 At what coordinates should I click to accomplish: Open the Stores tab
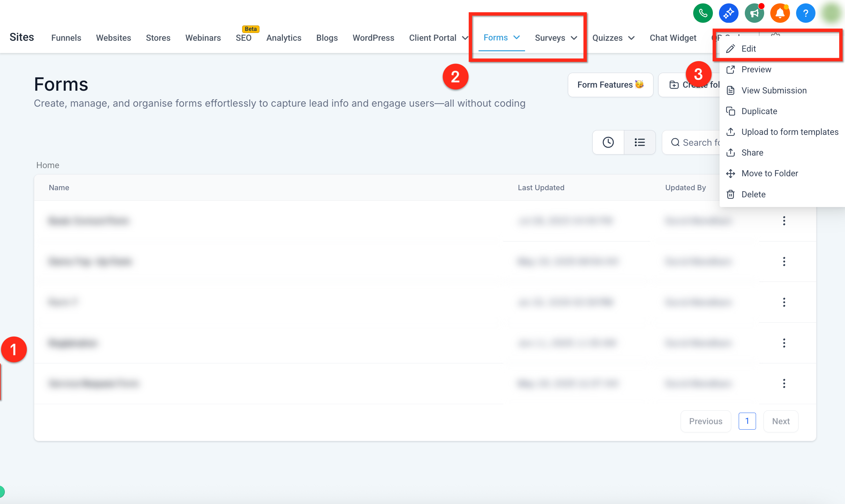[x=158, y=38]
